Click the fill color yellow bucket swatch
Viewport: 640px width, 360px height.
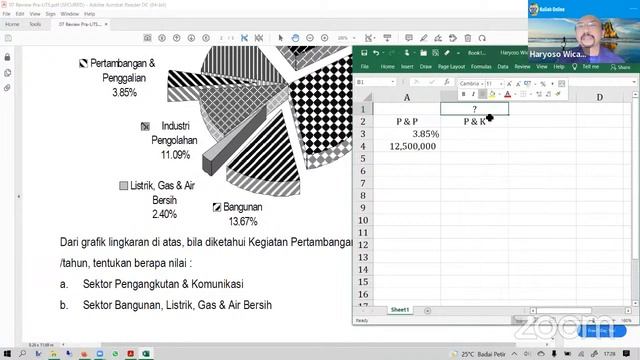(492, 94)
